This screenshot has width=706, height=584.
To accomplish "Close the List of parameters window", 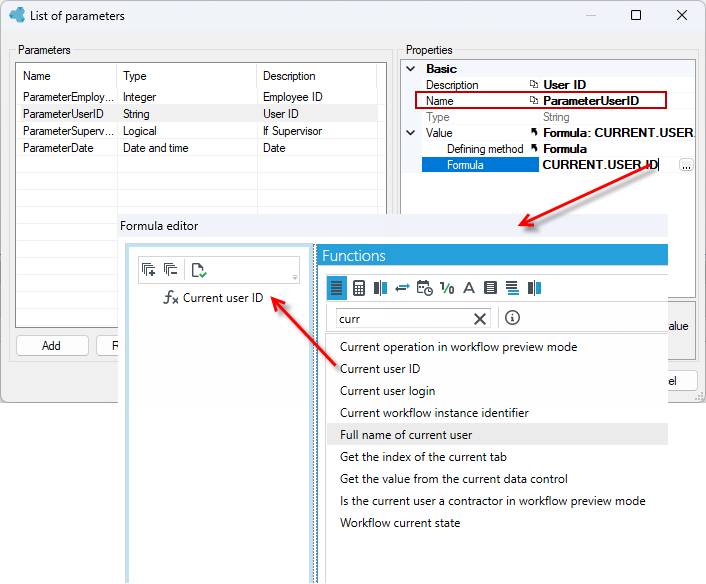I will [682, 15].
